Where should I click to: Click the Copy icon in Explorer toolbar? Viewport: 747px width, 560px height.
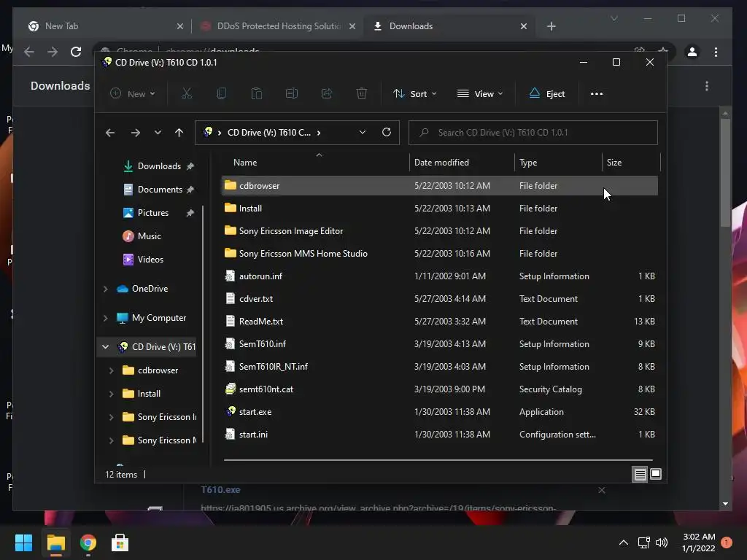pyautogui.click(x=222, y=93)
